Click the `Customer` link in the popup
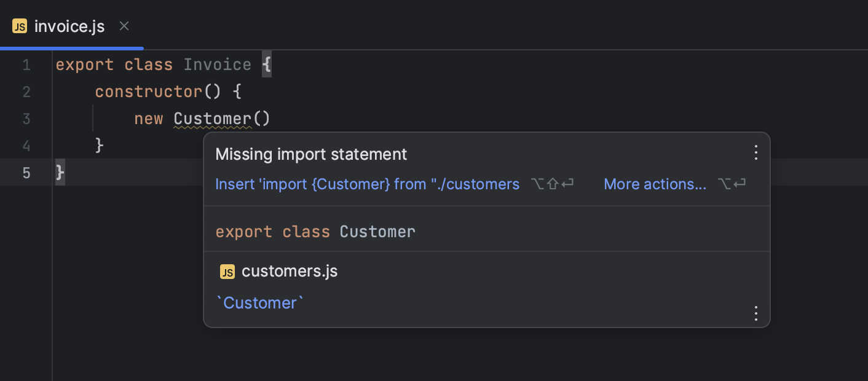The height and width of the screenshot is (381, 868). pos(258,302)
